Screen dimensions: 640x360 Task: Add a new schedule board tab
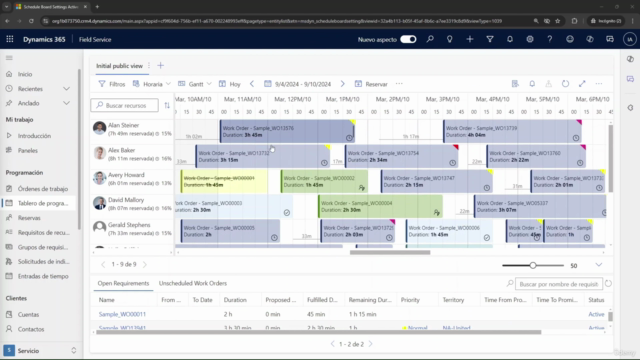pyautogui.click(x=160, y=66)
